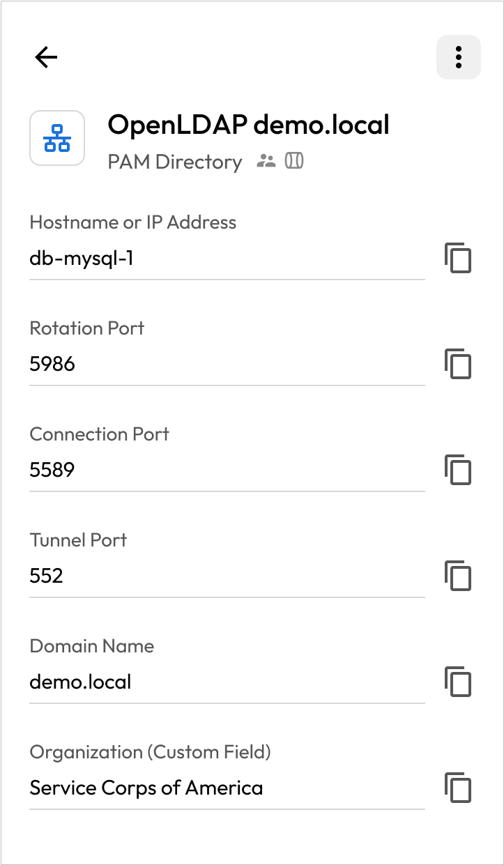
Task: Click the Service Corps of America field
Action: click(227, 788)
